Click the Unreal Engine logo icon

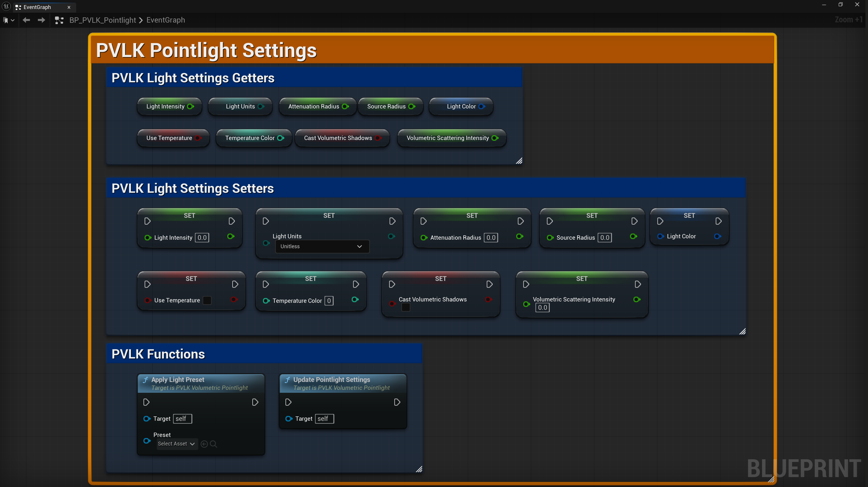(x=6, y=6)
